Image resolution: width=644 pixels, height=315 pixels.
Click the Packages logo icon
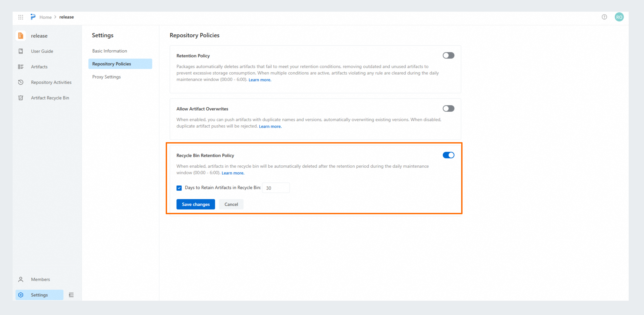click(33, 17)
